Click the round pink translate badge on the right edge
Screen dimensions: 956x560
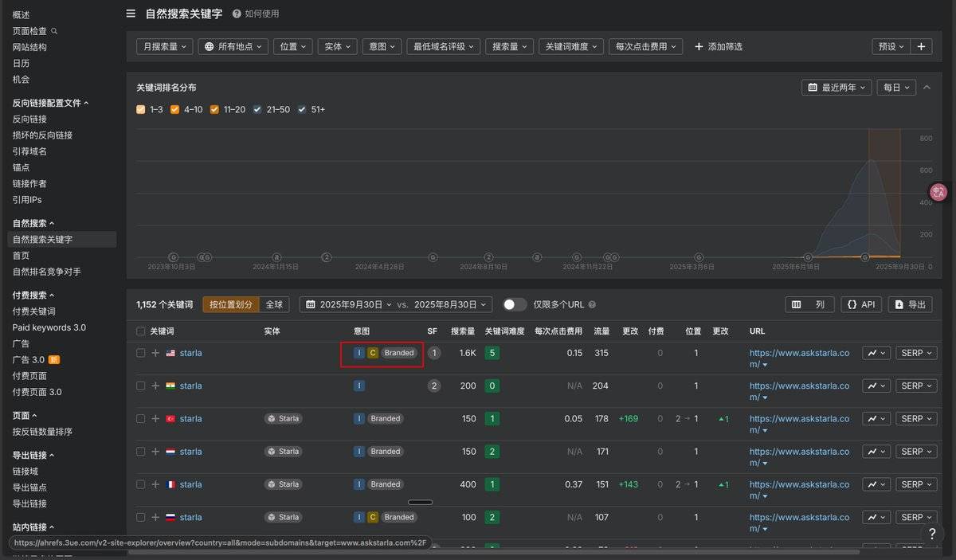[938, 192]
